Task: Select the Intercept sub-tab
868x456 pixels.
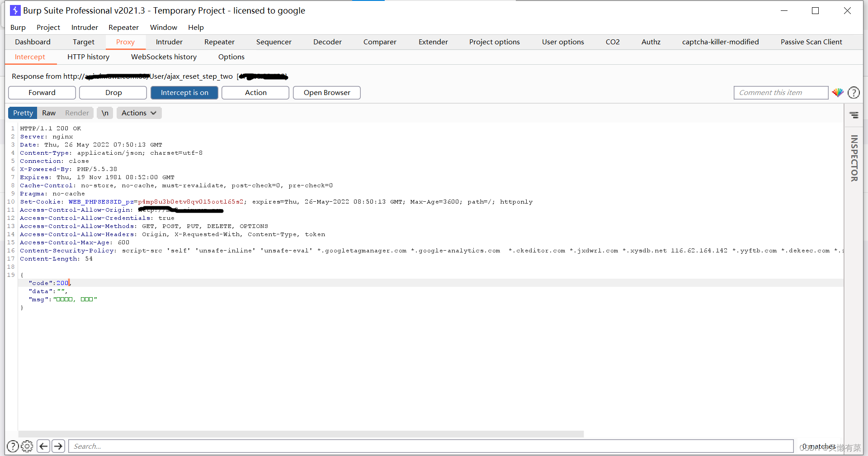Action: pyautogui.click(x=30, y=57)
